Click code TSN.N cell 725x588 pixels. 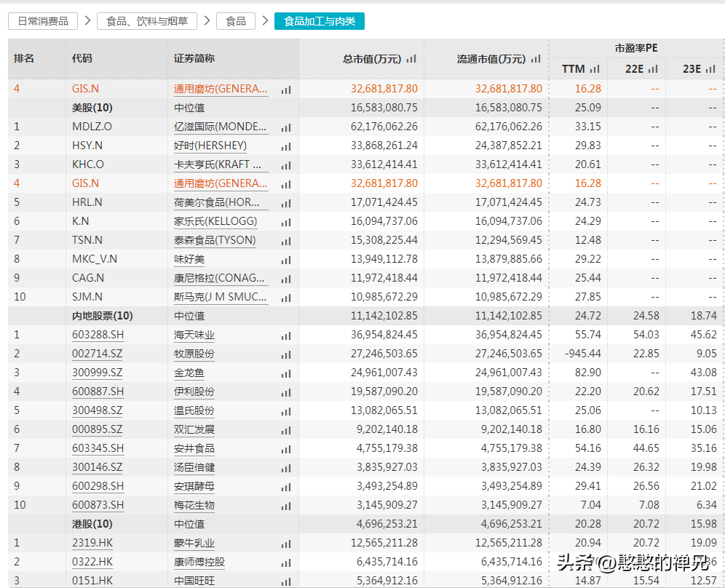coord(87,240)
